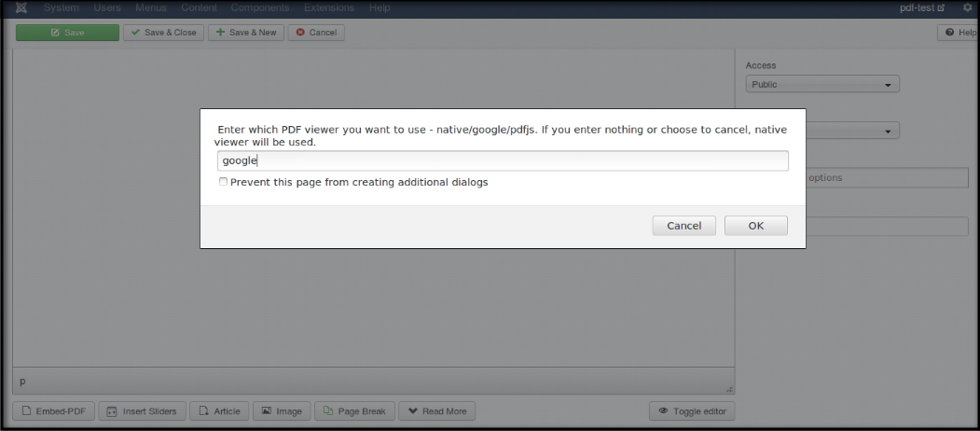
Task: Click Save & Close button
Action: tap(164, 33)
